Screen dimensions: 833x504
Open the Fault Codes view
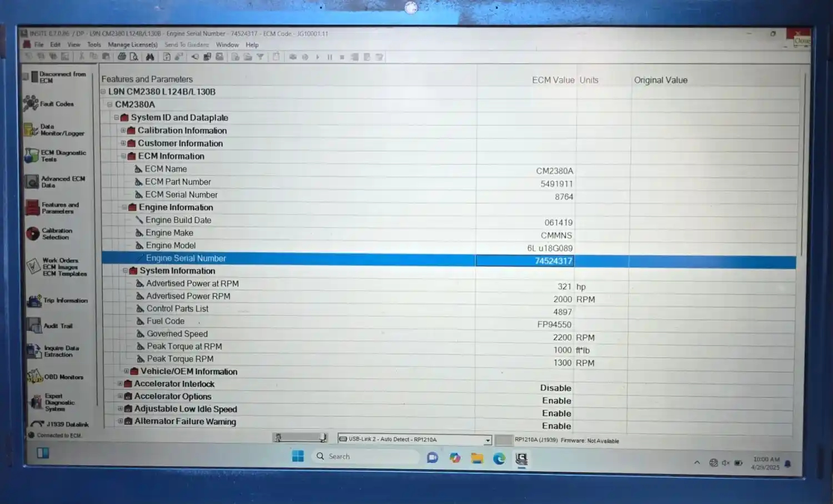pyautogui.click(x=56, y=104)
